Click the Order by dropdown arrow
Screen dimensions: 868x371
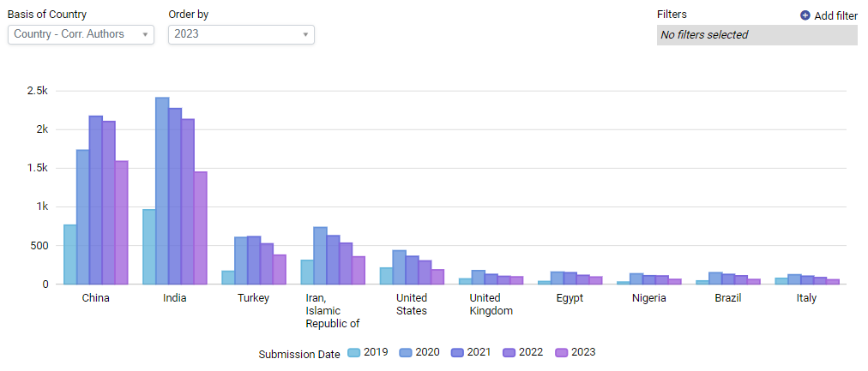pyautogui.click(x=305, y=35)
